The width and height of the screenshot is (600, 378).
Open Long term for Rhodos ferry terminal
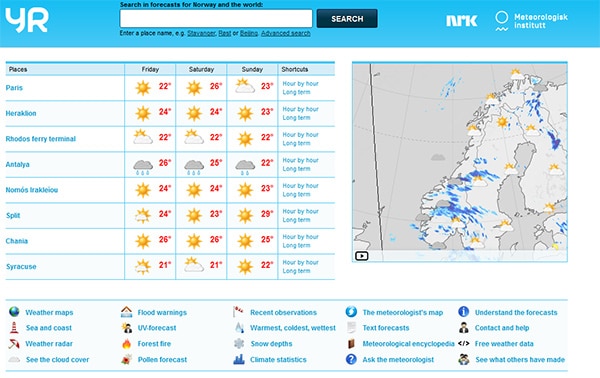[296, 143]
